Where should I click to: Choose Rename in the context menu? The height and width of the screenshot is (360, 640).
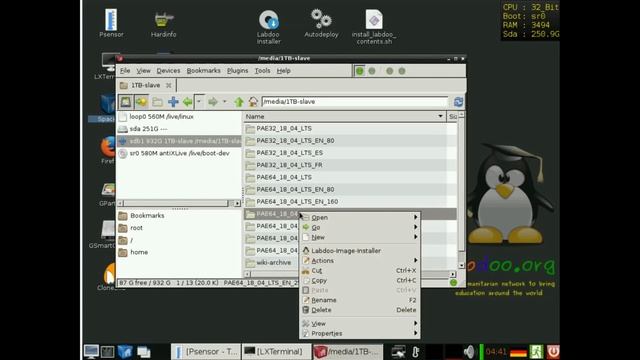point(360,300)
